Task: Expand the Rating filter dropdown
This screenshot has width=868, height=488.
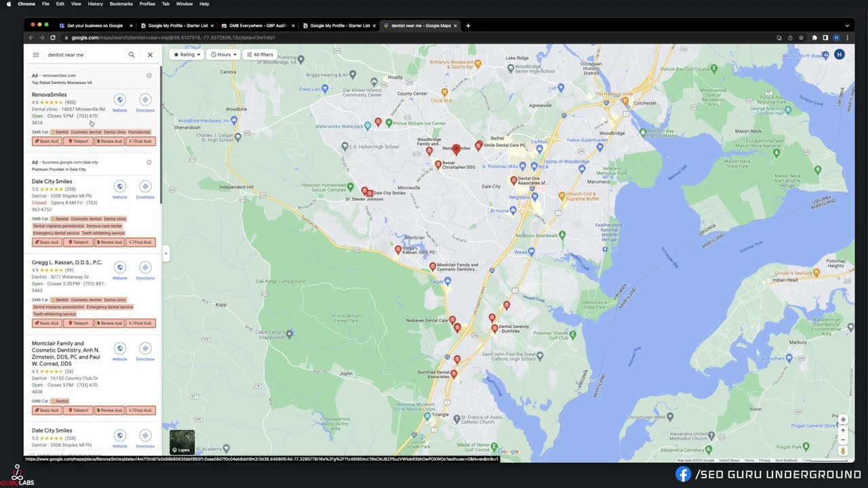Action: pyautogui.click(x=186, y=54)
